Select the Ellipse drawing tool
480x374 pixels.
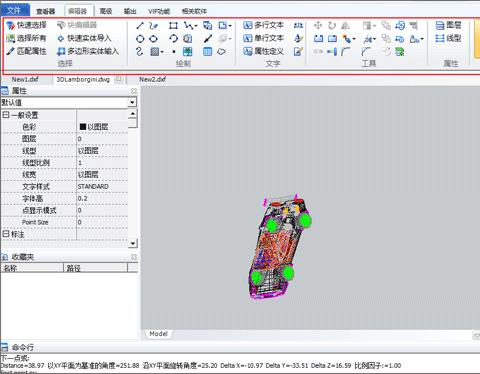pyautogui.click(x=153, y=39)
